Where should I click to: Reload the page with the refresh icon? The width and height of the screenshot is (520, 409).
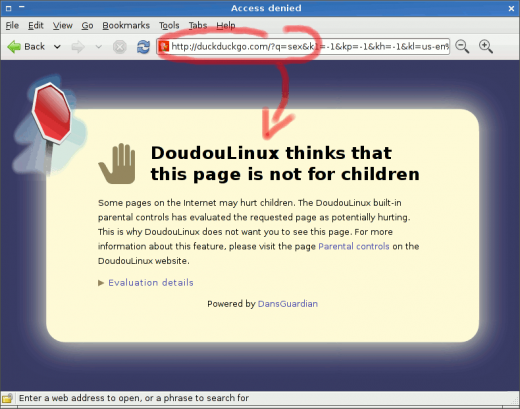(143, 47)
